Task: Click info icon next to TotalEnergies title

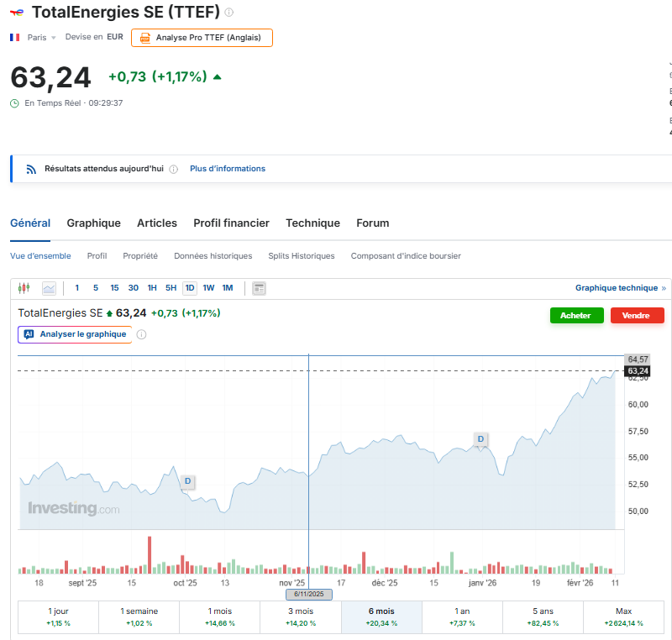Action: pyautogui.click(x=229, y=13)
